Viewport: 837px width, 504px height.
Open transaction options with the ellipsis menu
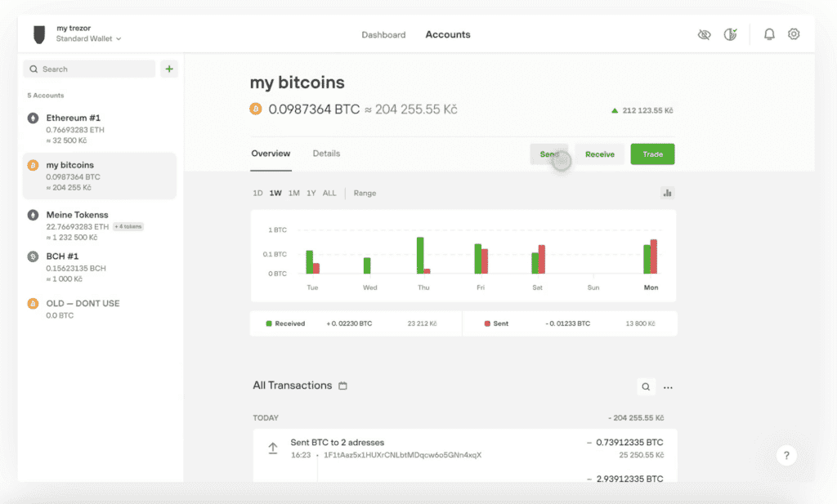coord(668,386)
